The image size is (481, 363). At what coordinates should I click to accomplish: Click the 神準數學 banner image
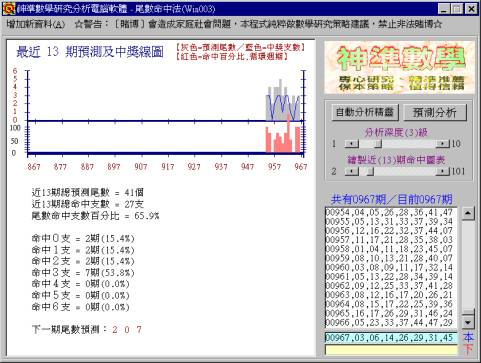(399, 68)
